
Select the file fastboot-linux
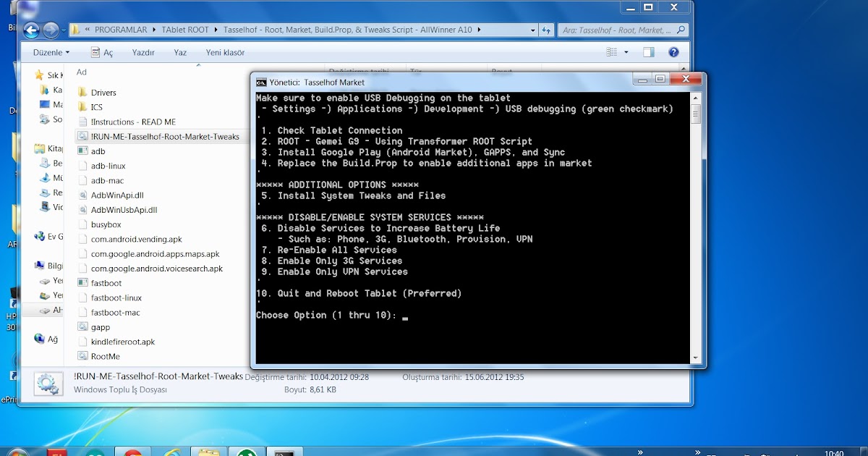click(116, 297)
